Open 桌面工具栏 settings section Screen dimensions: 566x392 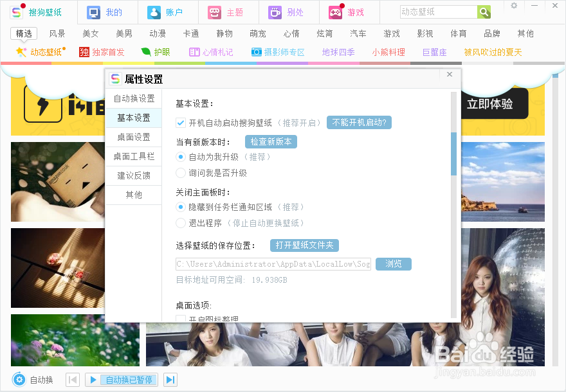click(x=134, y=157)
